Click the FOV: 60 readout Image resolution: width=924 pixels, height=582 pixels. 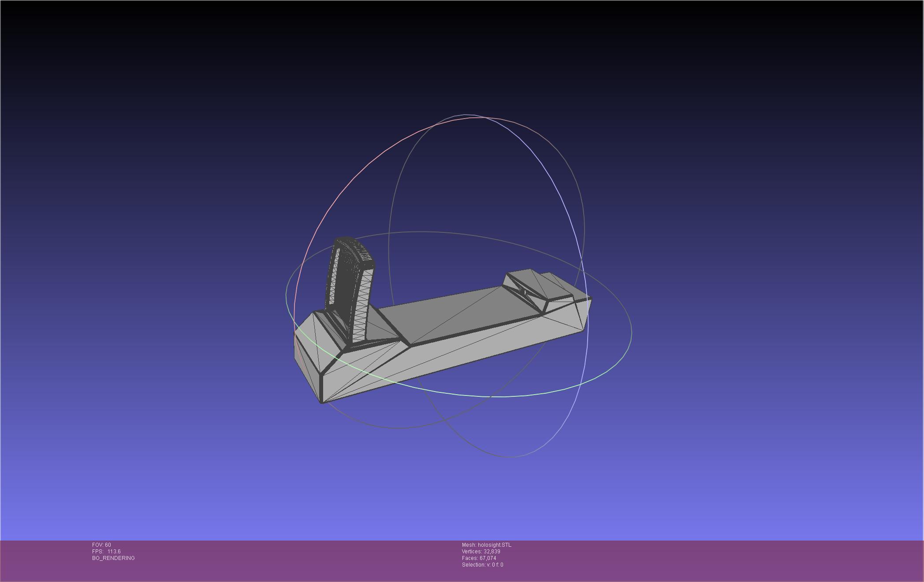pos(101,545)
